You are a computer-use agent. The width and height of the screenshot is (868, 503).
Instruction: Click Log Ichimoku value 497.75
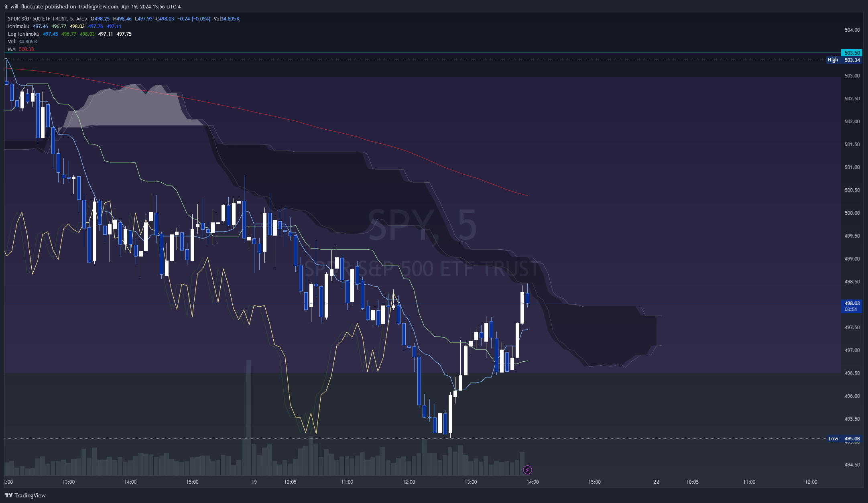click(x=124, y=34)
